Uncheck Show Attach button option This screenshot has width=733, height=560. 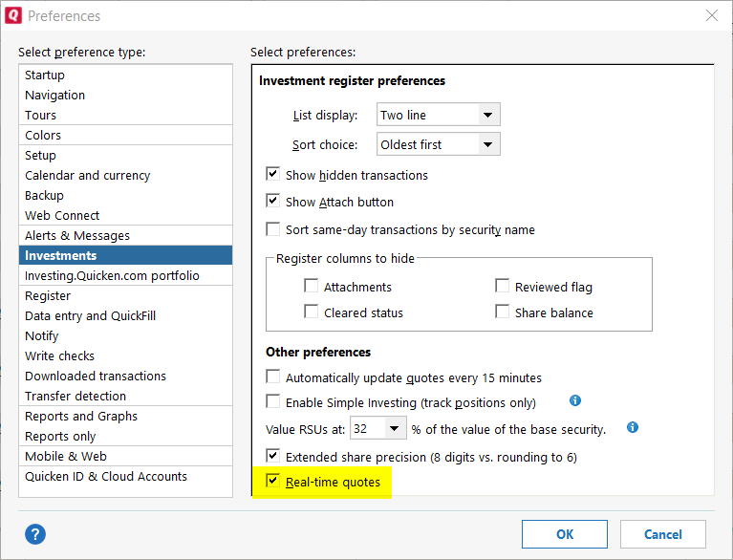tap(273, 201)
